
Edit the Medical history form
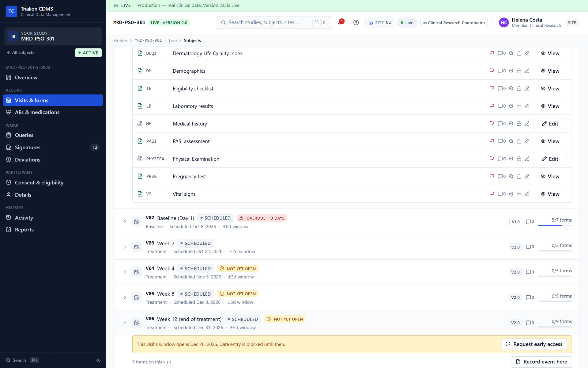click(550, 124)
